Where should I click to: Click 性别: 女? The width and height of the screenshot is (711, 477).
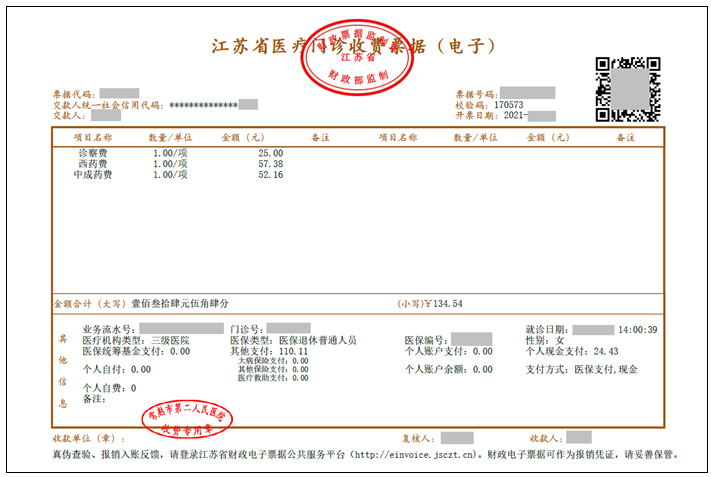click(545, 341)
